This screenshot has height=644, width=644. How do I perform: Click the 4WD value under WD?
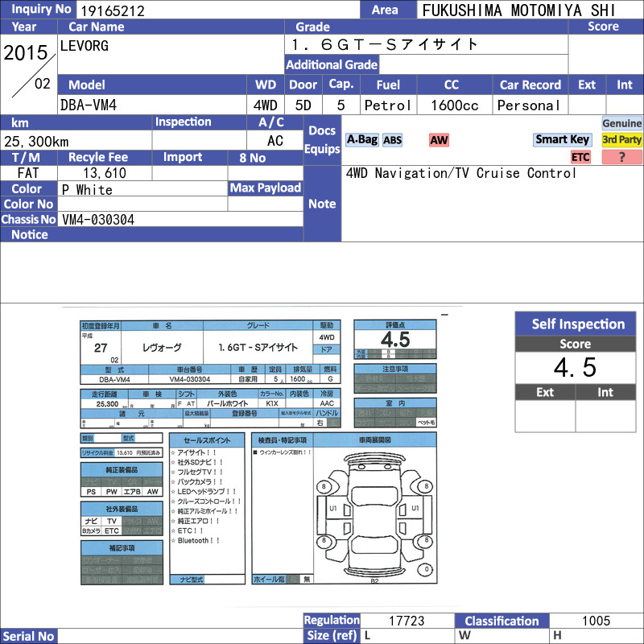266,105
